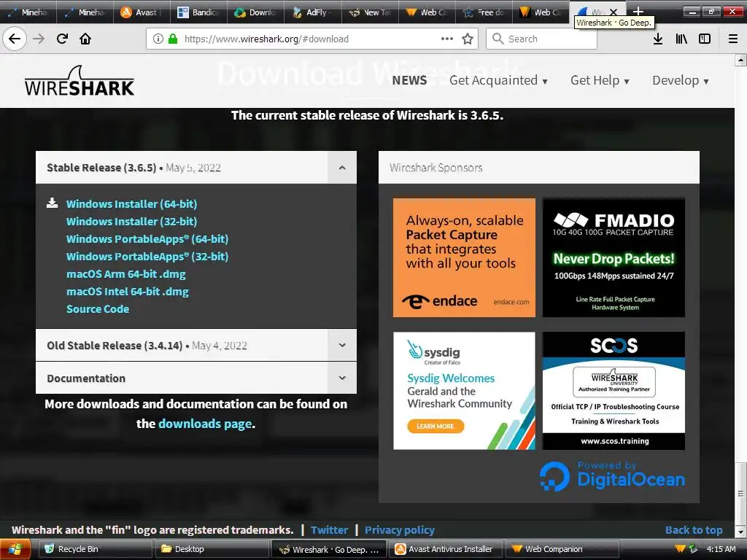Image resolution: width=747 pixels, height=560 pixels.
Task: Download Windows Installer (64-bit)
Action: coord(131,204)
